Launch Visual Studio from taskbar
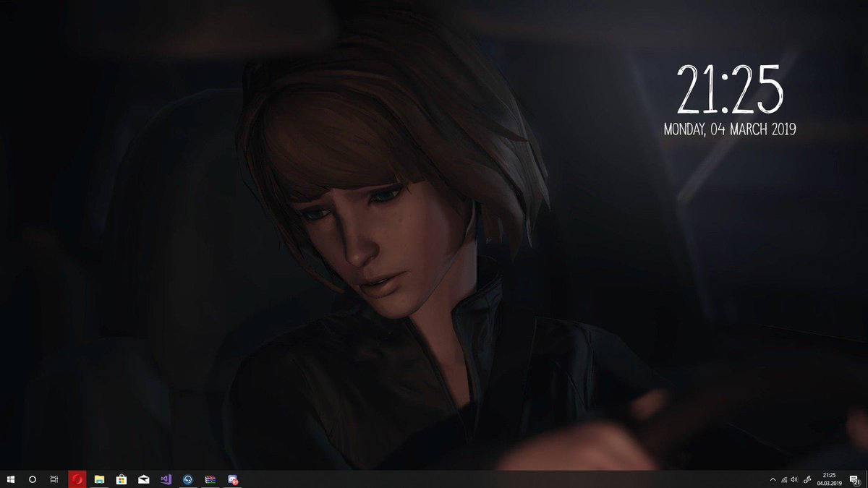868x488 pixels. 166,479
